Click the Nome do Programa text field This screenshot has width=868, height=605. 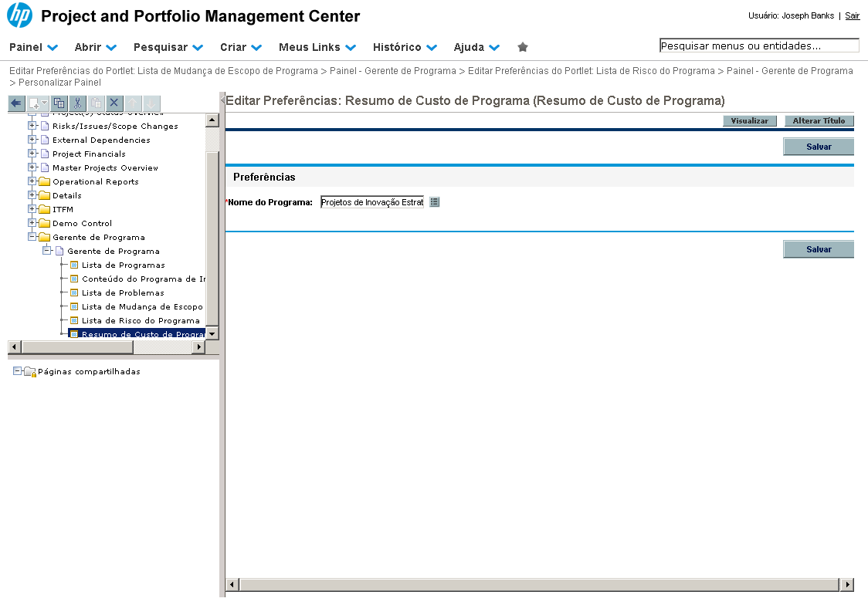371,202
